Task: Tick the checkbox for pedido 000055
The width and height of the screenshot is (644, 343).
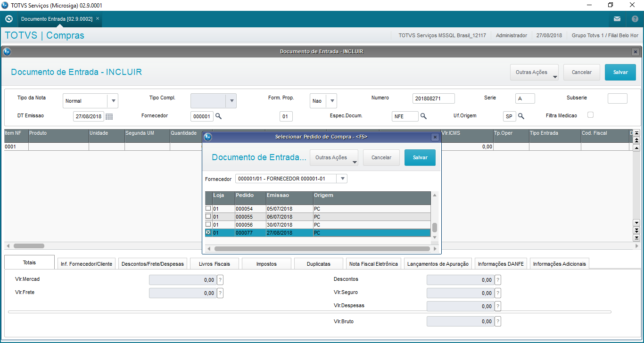Action: click(x=208, y=216)
